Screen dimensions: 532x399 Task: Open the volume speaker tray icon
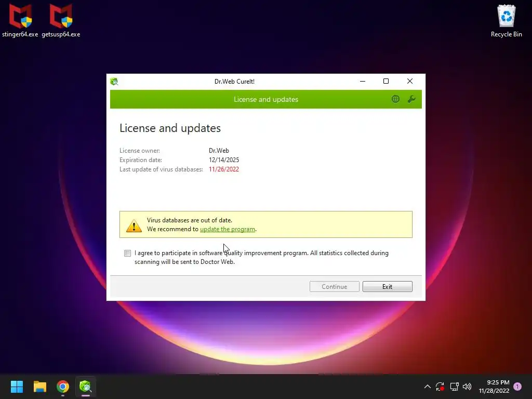pyautogui.click(x=467, y=387)
